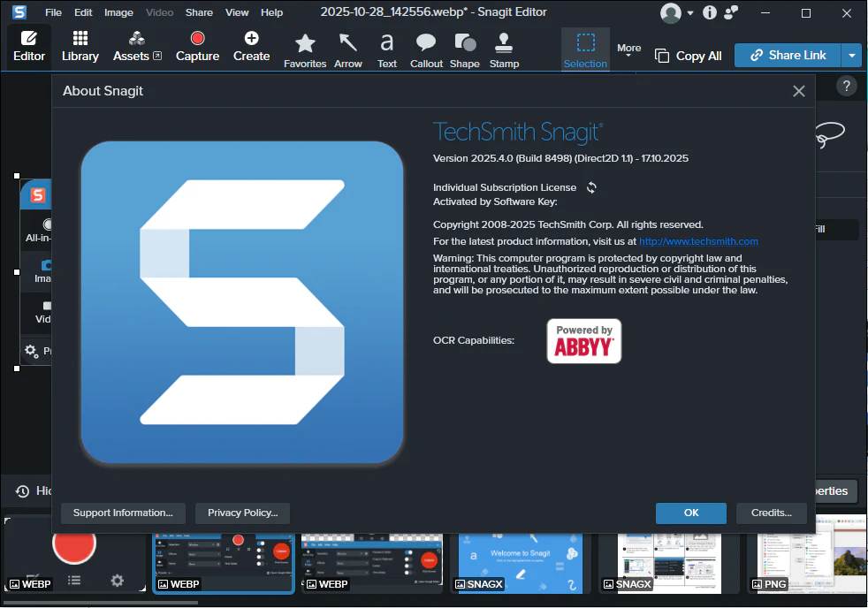Click the red Capture button
868x608 pixels.
197,47
